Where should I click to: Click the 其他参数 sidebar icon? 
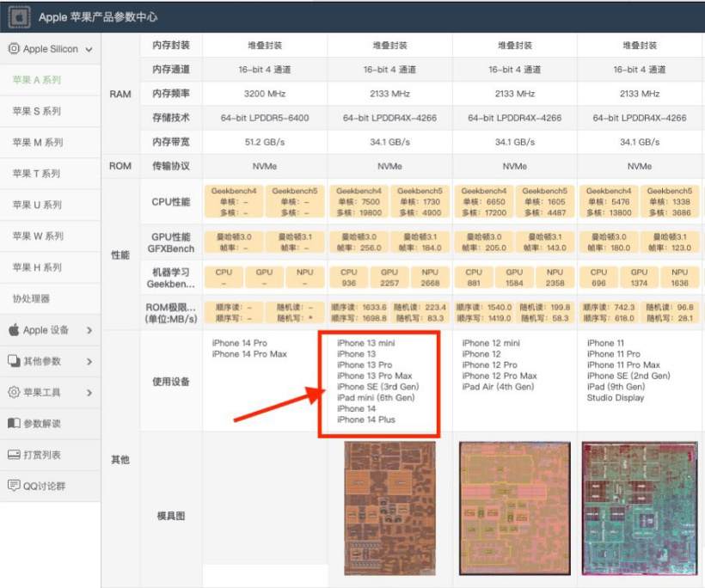(14, 361)
